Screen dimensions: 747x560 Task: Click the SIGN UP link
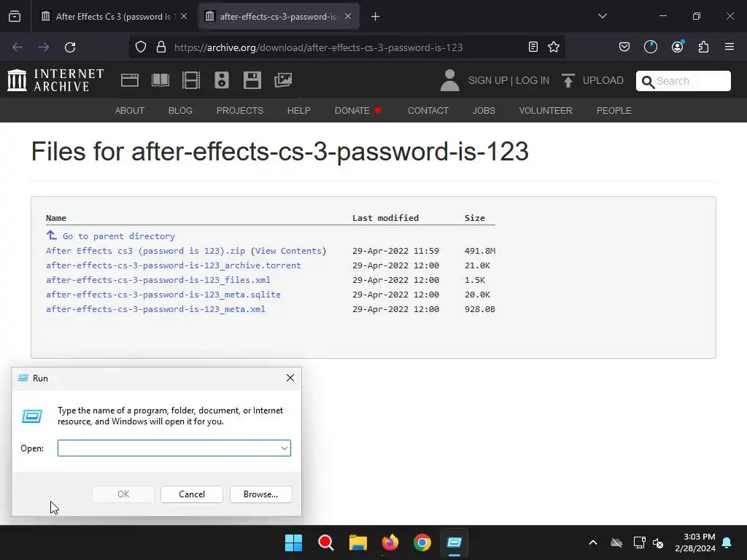[488, 80]
